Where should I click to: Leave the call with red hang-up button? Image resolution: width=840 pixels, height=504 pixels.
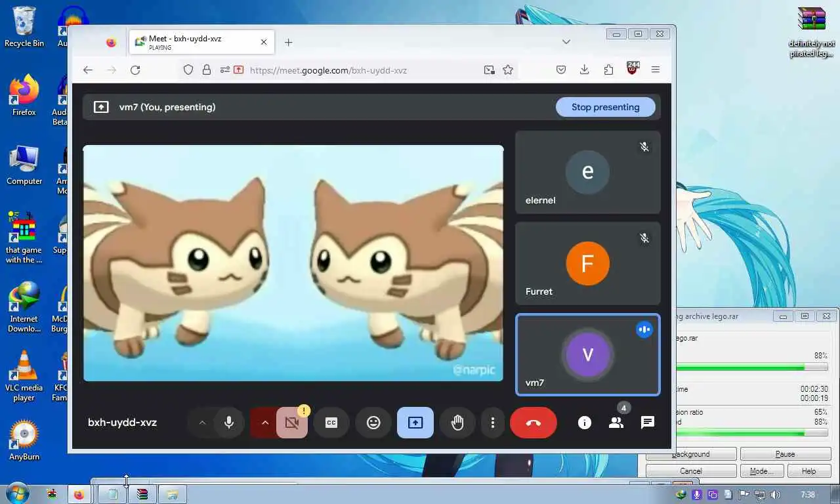[534, 423]
